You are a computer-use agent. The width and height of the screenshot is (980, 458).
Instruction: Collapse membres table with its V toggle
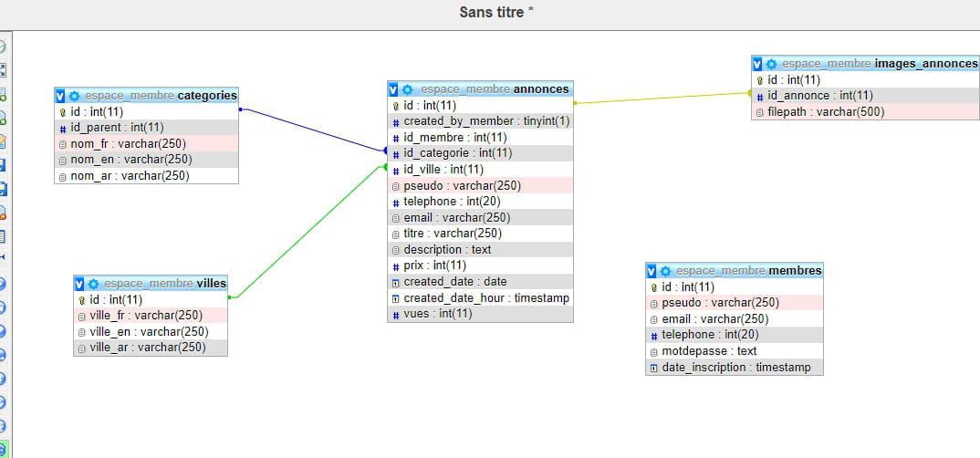(x=652, y=271)
